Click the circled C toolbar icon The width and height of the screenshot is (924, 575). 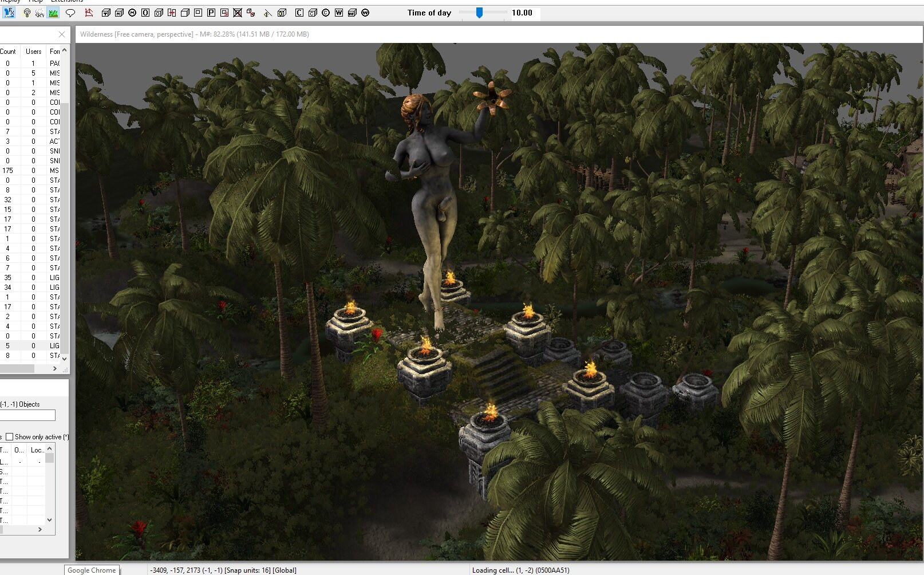[326, 13]
